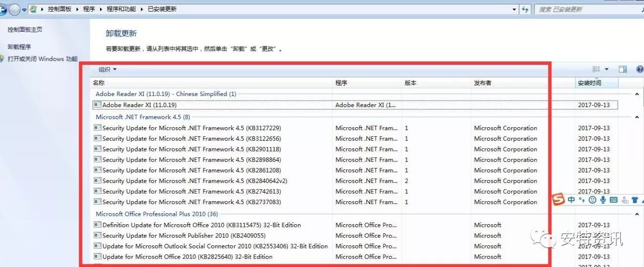
Task: Expand arrow after 程序和功能 in breadcrumb
Action: [142, 10]
